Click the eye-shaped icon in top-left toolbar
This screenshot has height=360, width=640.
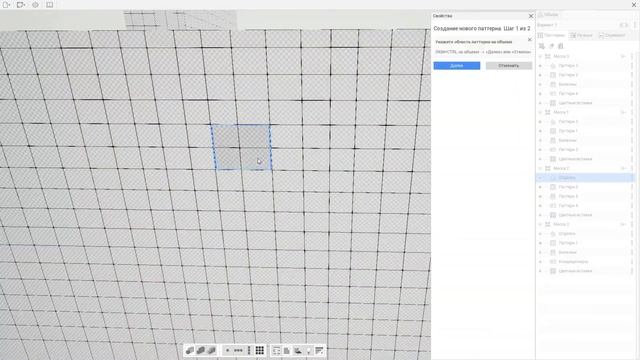pyautogui.click(x=35, y=5)
